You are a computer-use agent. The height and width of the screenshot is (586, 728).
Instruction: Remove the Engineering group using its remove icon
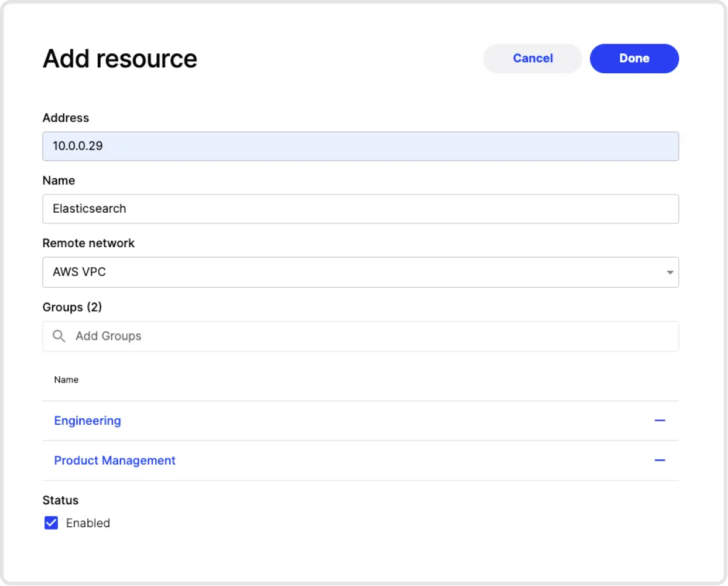660,421
